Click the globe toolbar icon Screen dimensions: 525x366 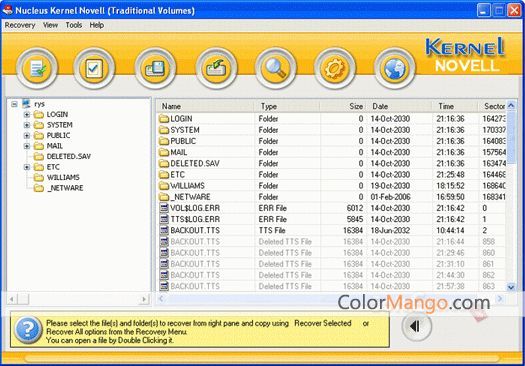(x=395, y=68)
